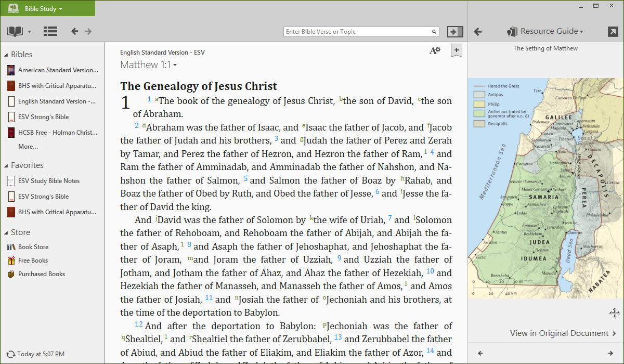Click the Book Store icon
Viewport: 624px width, 364px height.
(x=11, y=247)
